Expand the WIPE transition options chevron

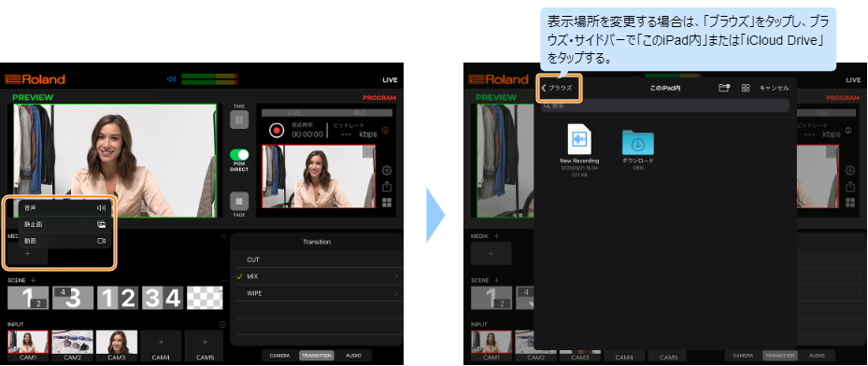396,293
